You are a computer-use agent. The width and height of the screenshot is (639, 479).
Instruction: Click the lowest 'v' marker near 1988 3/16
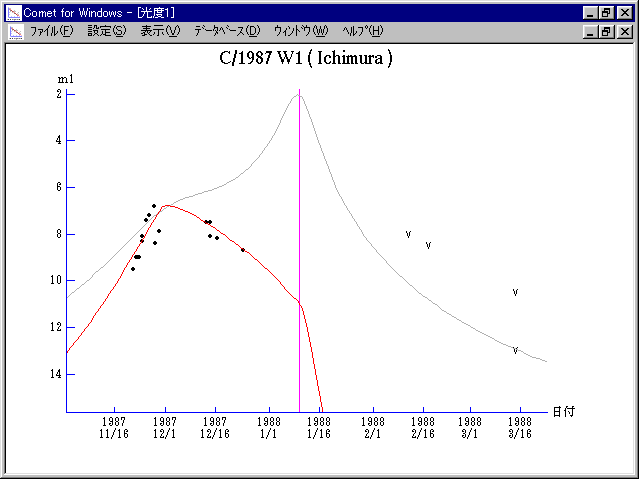515,350
